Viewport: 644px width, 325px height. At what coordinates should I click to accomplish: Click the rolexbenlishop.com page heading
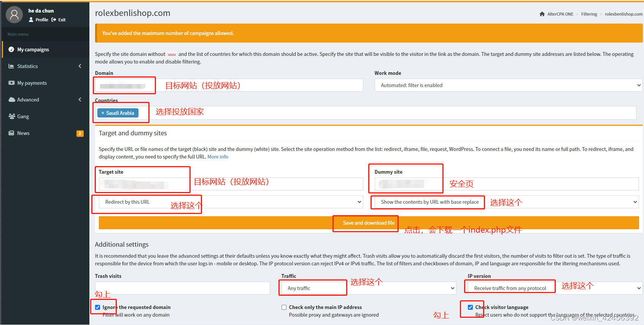132,13
